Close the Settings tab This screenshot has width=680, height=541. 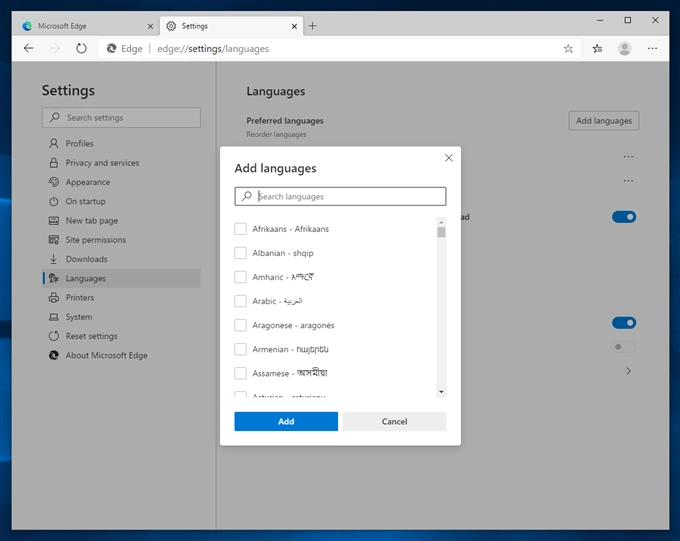coord(294,26)
